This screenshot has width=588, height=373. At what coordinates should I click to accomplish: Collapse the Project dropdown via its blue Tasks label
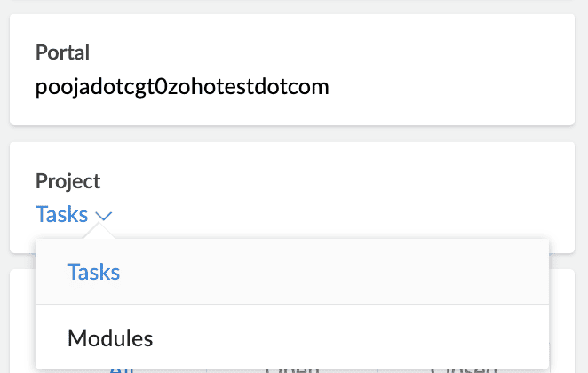(x=62, y=215)
